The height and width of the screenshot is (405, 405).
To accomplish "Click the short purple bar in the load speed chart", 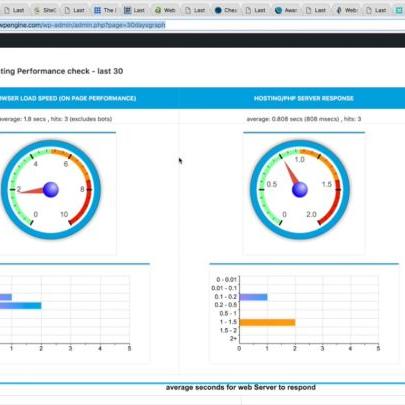I will [6, 297].
